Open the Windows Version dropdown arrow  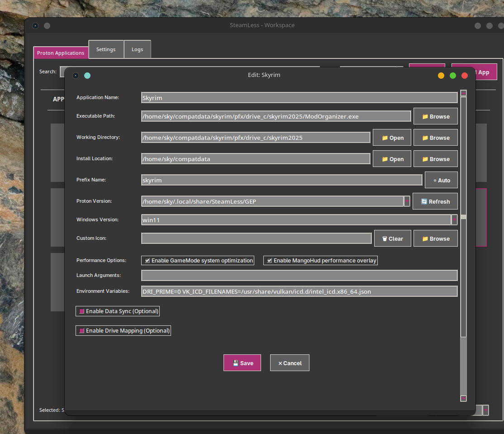coord(454,220)
